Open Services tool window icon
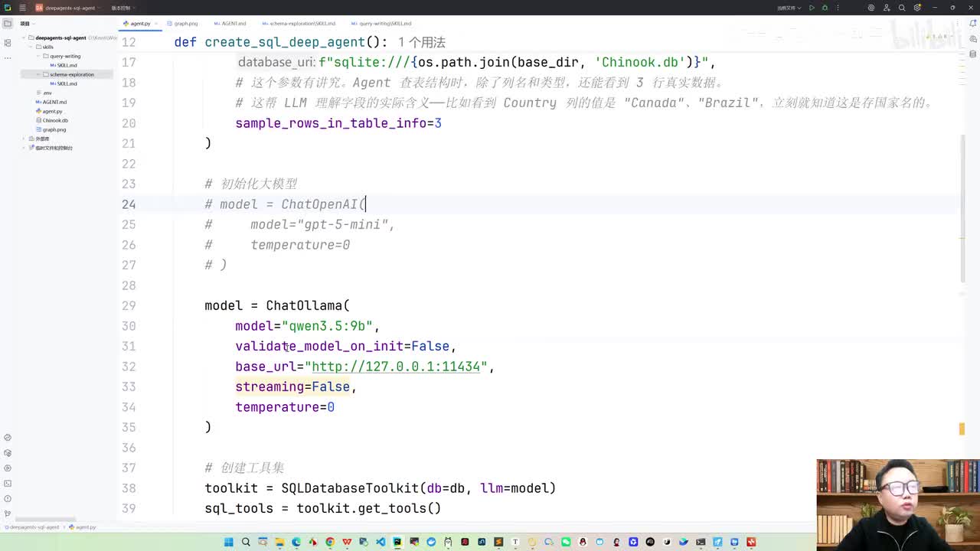This screenshot has width=980, height=551. pos(7,468)
